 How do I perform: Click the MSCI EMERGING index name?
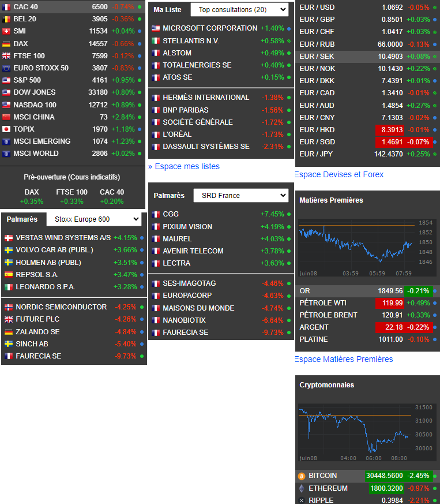pos(42,141)
